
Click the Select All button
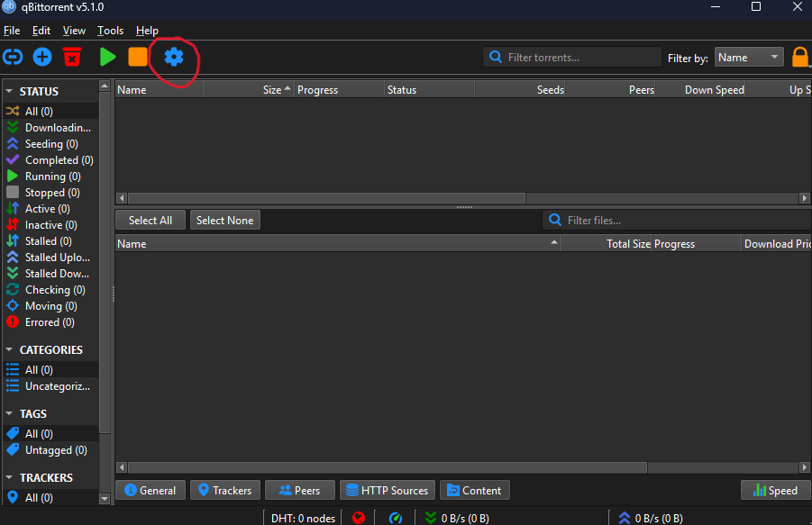click(x=151, y=220)
